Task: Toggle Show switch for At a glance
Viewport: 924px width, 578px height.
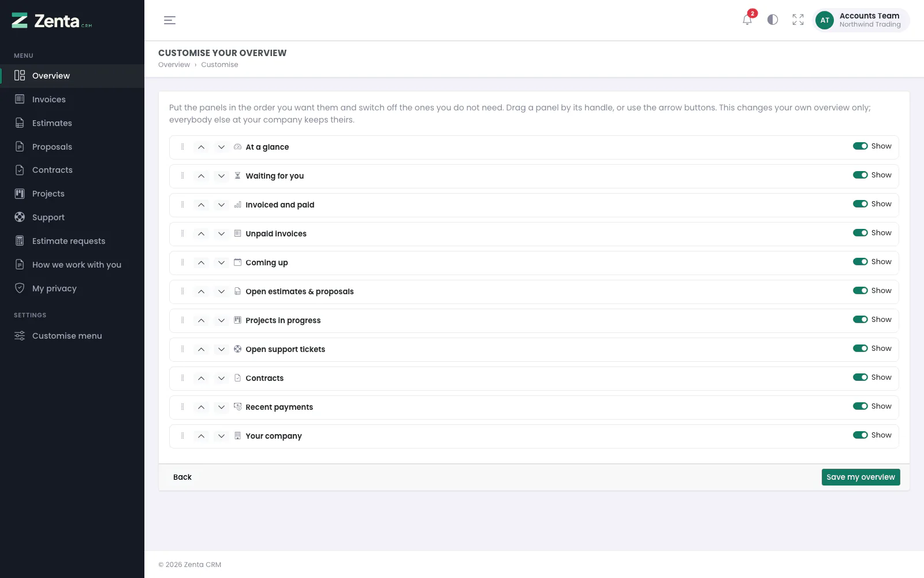Action: click(860, 146)
